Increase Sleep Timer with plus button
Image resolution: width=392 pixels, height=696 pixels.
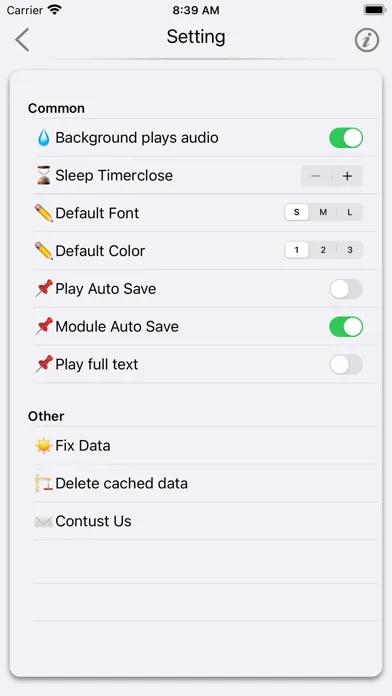pyautogui.click(x=347, y=176)
